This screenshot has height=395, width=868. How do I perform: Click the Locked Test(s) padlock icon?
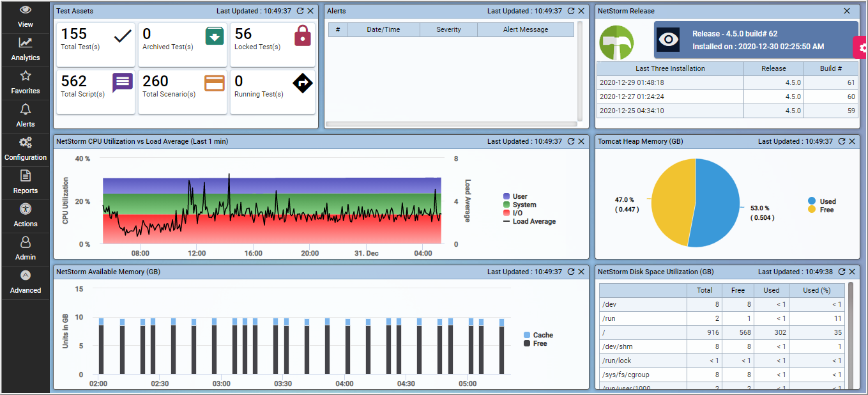coord(303,36)
